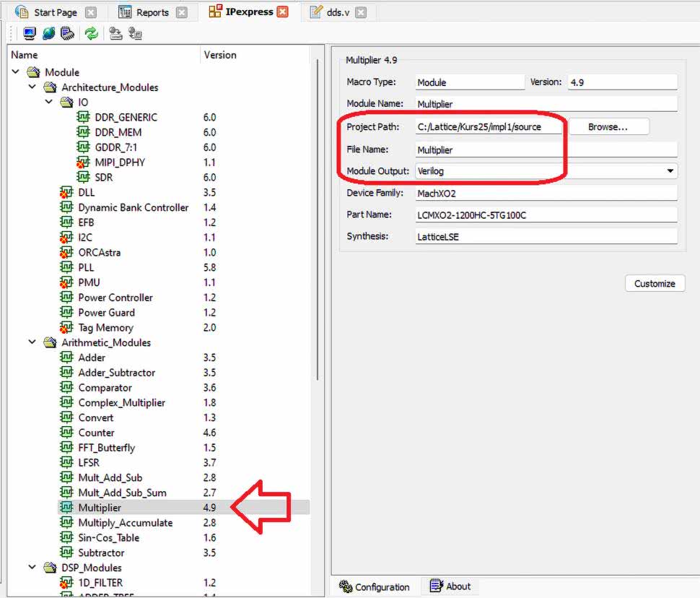Click the globe icon in the toolbar
This screenshot has width=700, height=598.
tap(48, 33)
